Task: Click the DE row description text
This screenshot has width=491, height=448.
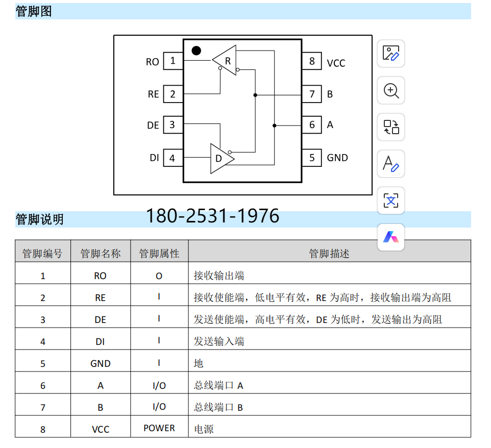Action: point(318,319)
